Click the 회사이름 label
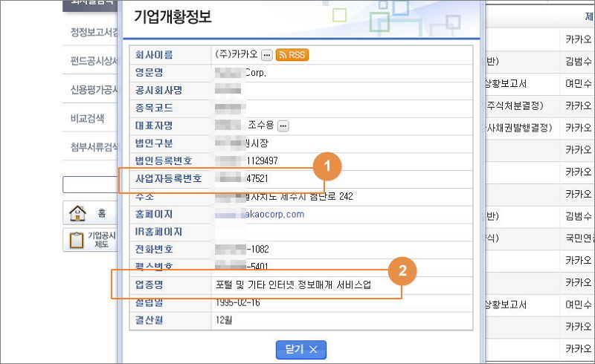This screenshot has width=595, height=364. (x=154, y=55)
